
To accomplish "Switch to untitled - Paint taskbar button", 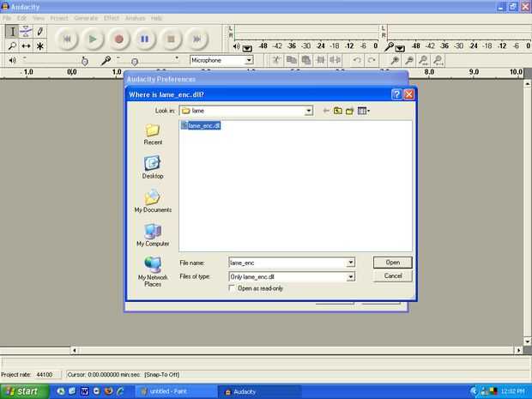I will pos(176,391).
